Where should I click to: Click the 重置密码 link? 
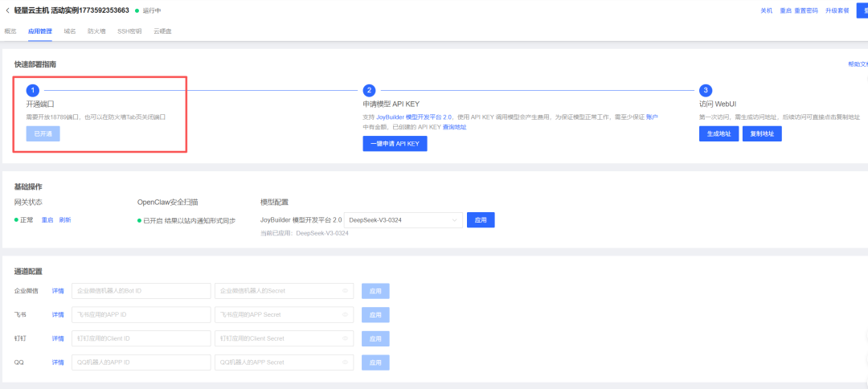click(806, 10)
